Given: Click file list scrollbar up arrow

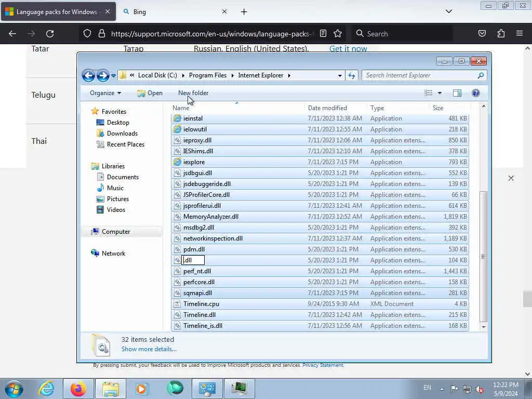Looking at the screenshot, I should pos(484,107).
